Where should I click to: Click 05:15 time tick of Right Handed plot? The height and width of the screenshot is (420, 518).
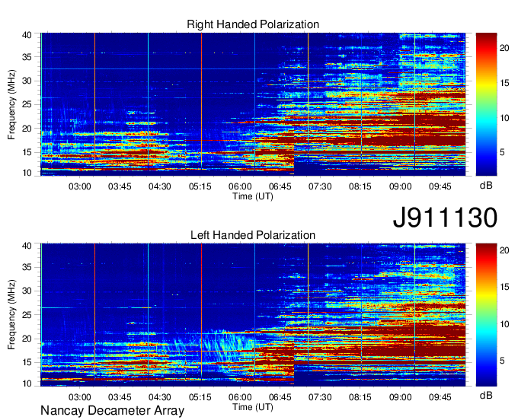(200, 186)
